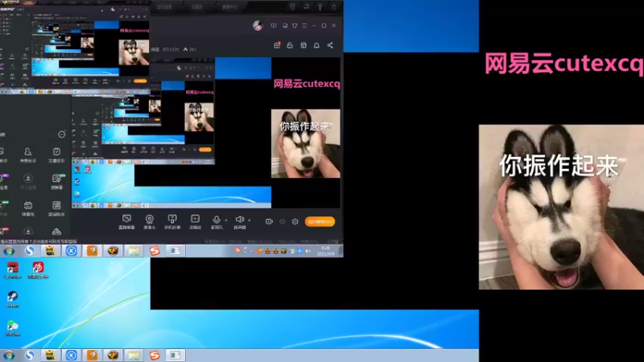Image resolution: width=644 pixels, height=362 pixels.
Task: Open Sogou browser on the bottom-most taskbar
Action: click(30, 356)
